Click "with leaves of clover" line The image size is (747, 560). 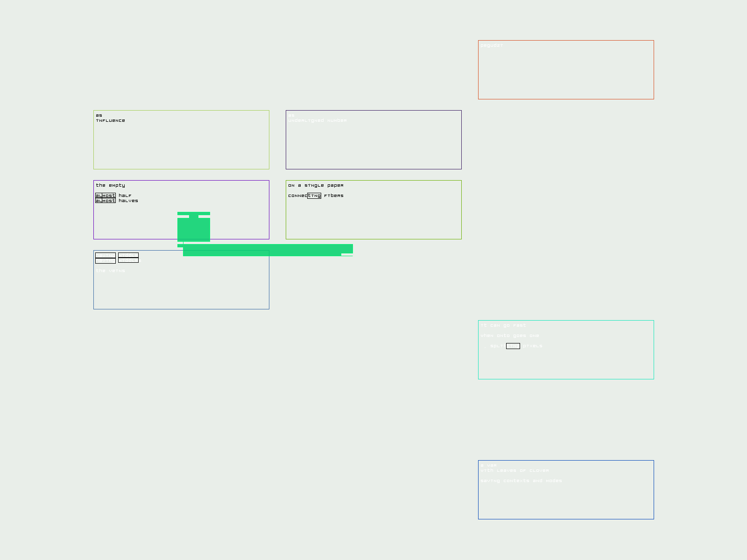(515, 470)
